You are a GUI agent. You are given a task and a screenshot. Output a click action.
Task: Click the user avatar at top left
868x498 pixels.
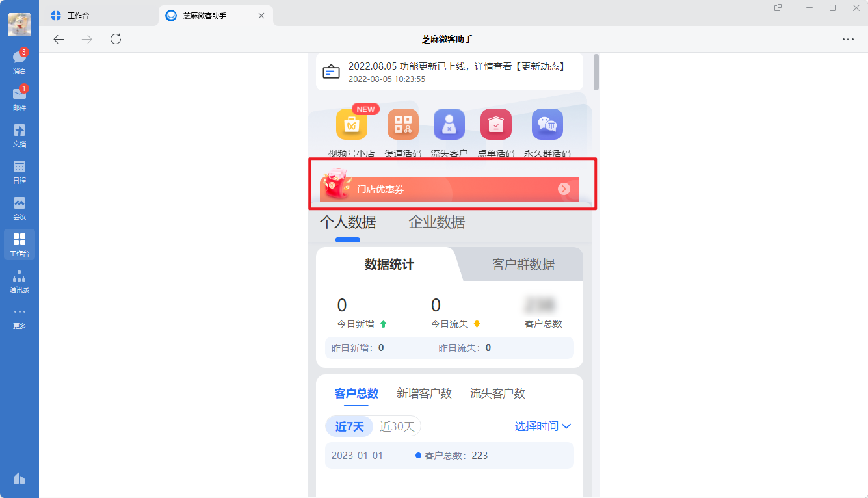[x=20, y=25]
